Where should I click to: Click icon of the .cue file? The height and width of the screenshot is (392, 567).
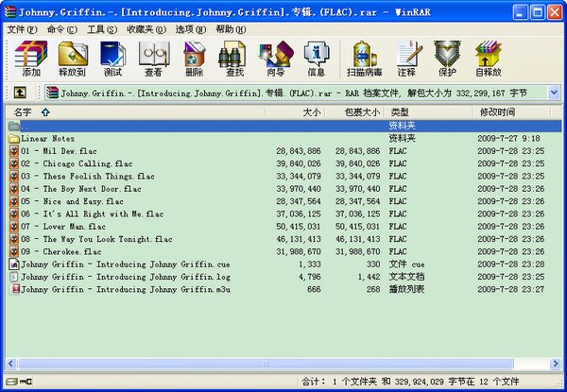pyautogui.click(x=14, y=264)
